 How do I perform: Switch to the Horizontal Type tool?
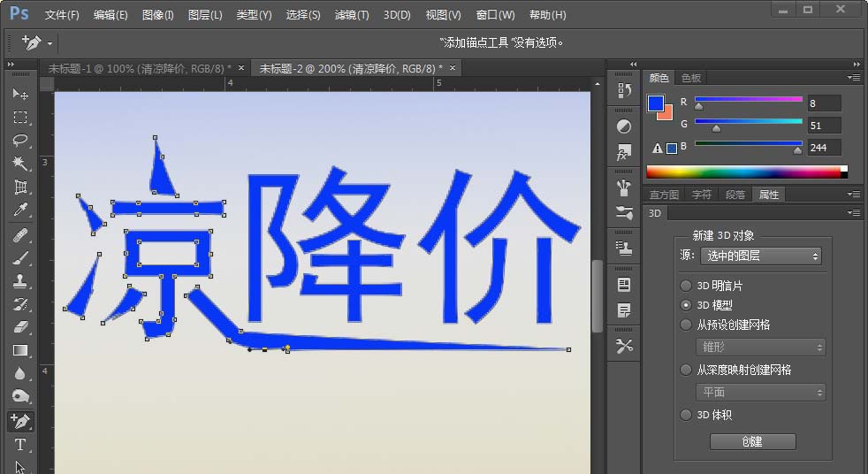click(x=19, y=445)
